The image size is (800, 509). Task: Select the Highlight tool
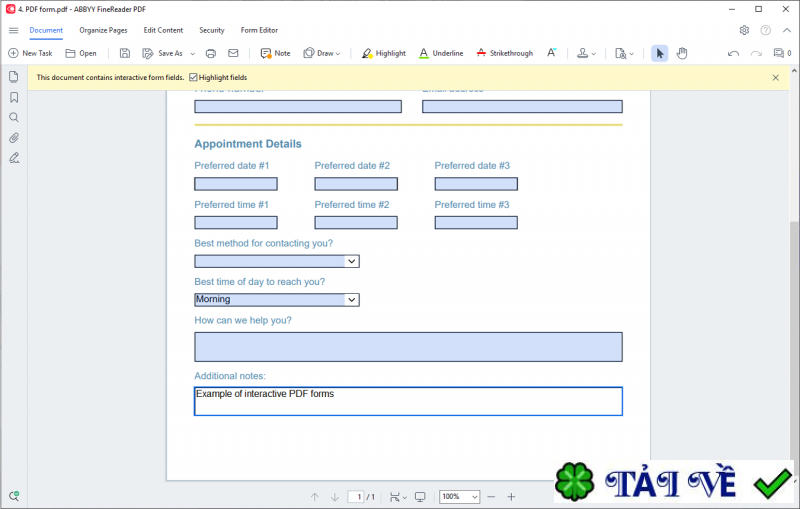tap(384, 53)
